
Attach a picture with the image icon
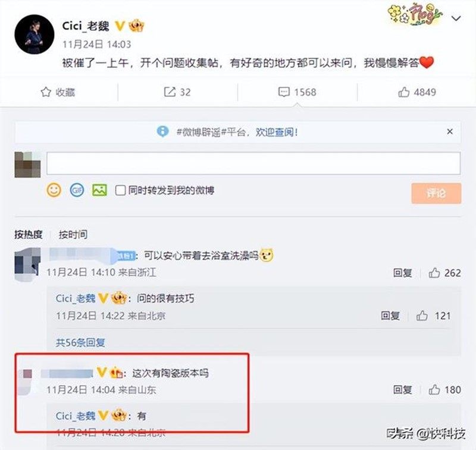pyautogui.click(x=99, y=190)
